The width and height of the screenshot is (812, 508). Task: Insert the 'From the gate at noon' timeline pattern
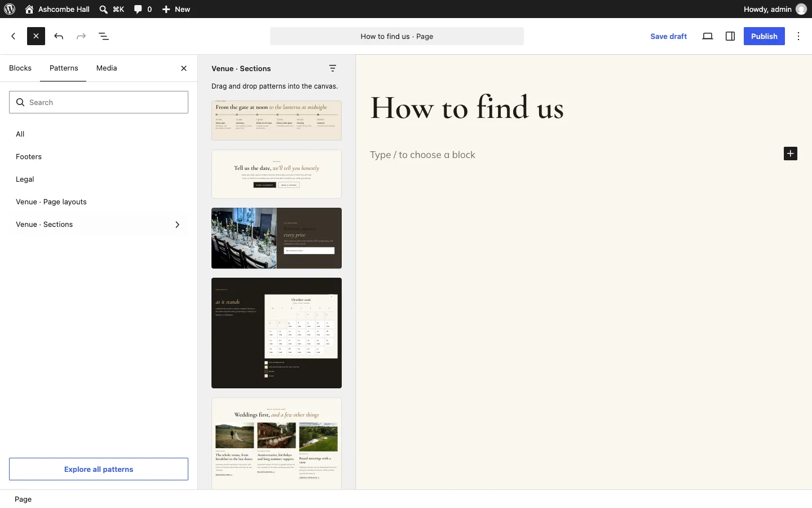[x=276, y=120]
